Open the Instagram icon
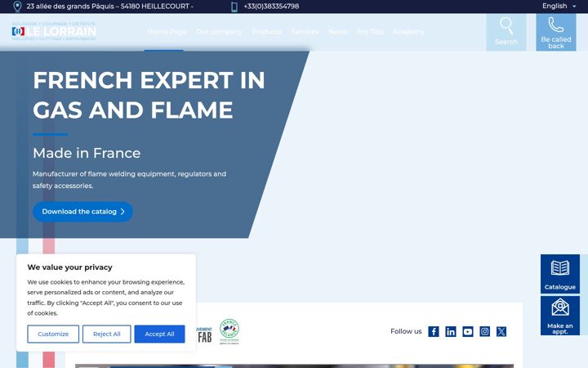This screenshot has width=588, height=368. (x=484, y=331)
